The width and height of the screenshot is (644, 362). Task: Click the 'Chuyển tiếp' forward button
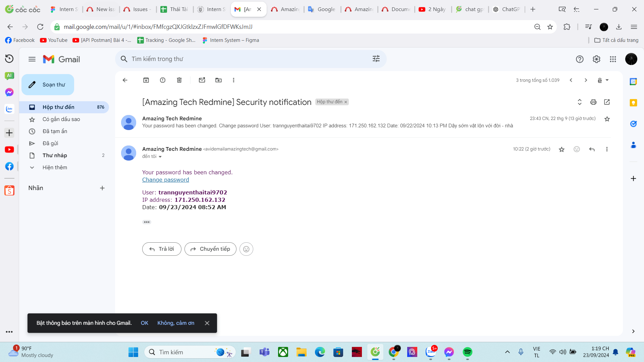coord(210,249)
